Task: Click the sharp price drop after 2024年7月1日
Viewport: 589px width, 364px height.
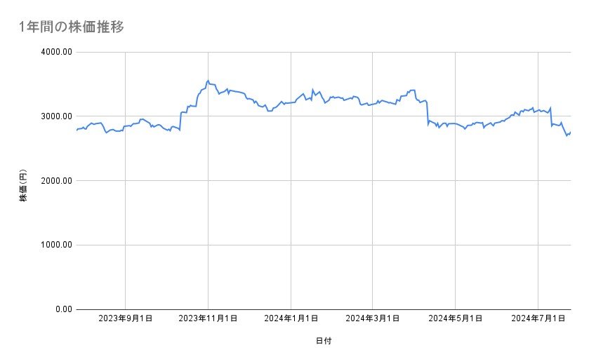Action: pyautogui.click(x=551, y=116)
